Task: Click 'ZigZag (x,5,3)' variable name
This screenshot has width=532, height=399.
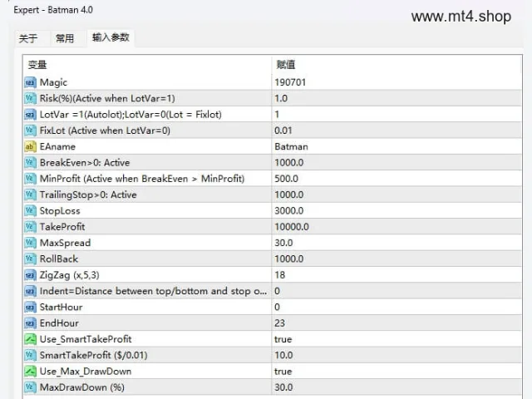Action: point(69,275)
